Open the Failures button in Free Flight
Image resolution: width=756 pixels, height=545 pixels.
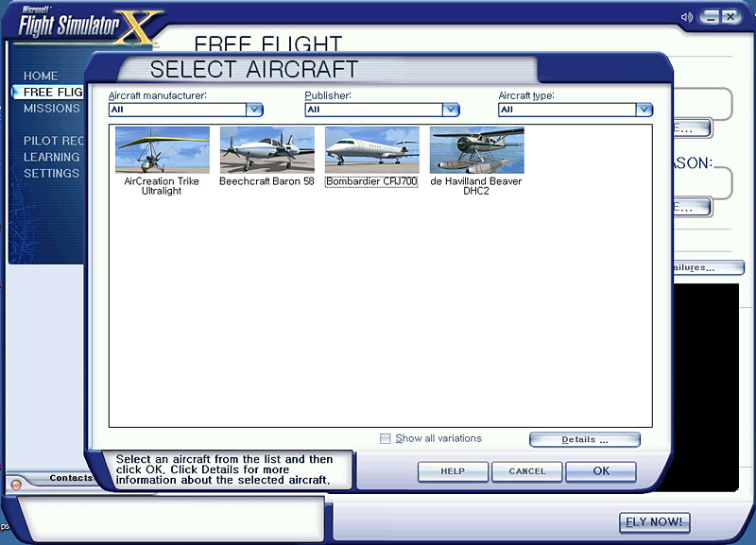tap(709, 268)
